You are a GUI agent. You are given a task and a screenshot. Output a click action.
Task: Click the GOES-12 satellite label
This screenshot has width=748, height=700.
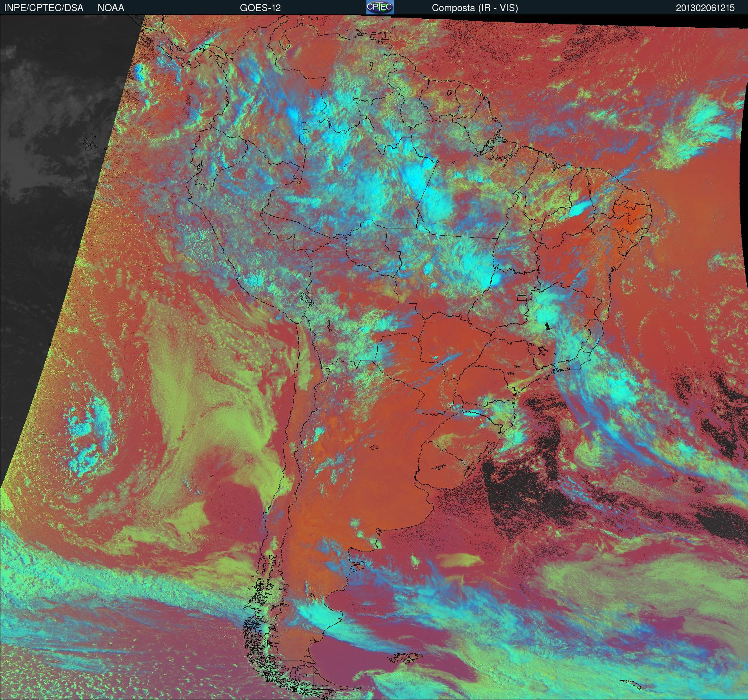260,8
